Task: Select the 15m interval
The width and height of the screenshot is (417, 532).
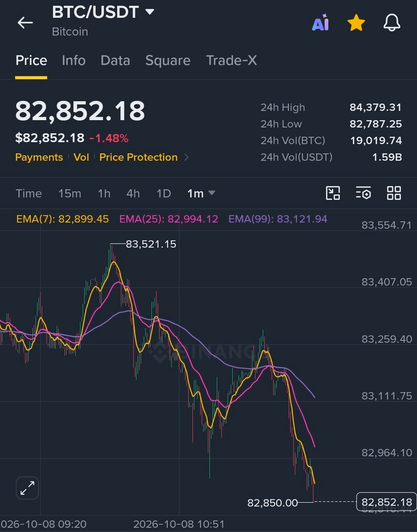Action: point(70,193)
